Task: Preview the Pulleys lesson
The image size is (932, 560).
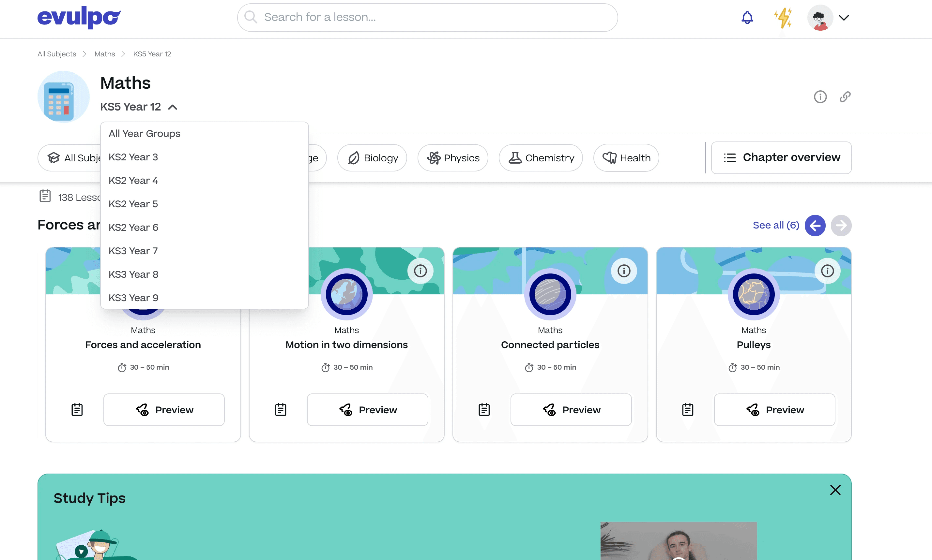Action: (774, 409)
